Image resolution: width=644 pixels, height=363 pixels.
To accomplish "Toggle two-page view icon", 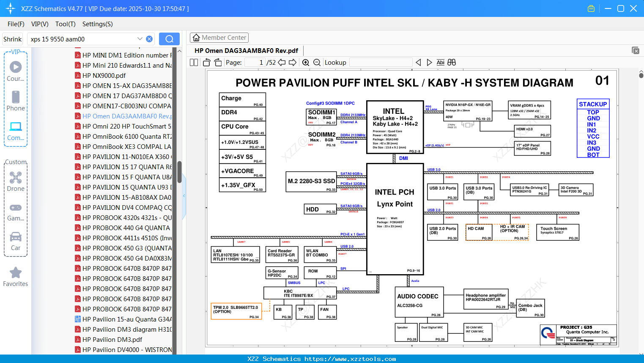I will (x=194, y=63).
